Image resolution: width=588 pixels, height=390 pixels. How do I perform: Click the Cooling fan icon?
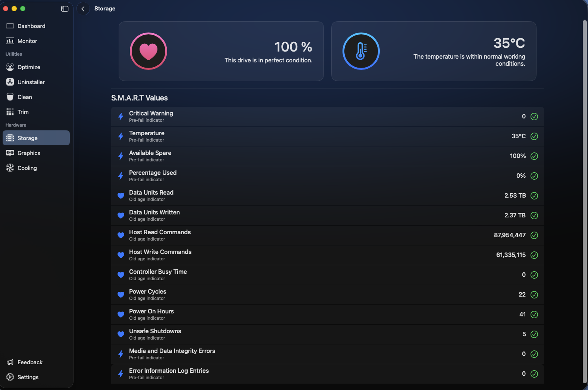pyautogui.click(x=10, y=168)
